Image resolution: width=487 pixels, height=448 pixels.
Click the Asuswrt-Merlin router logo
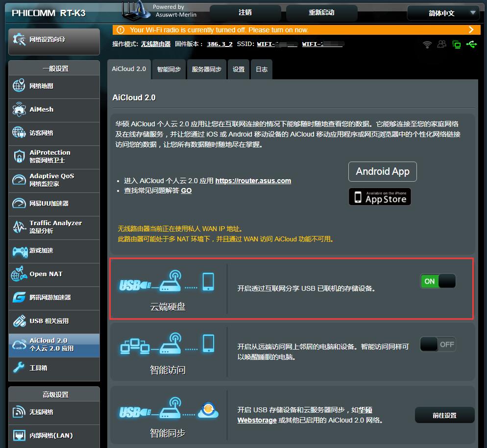pos(136,11)
